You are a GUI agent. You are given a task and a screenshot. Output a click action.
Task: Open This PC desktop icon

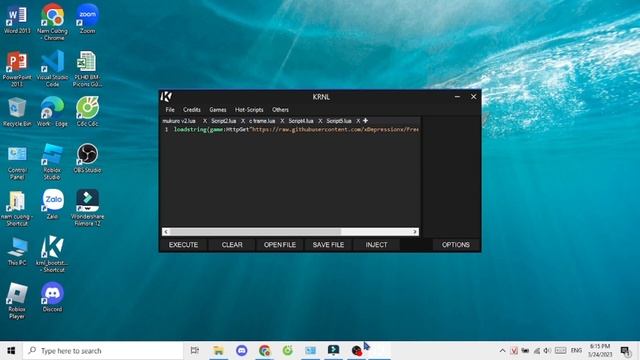(x=17, y=251)
